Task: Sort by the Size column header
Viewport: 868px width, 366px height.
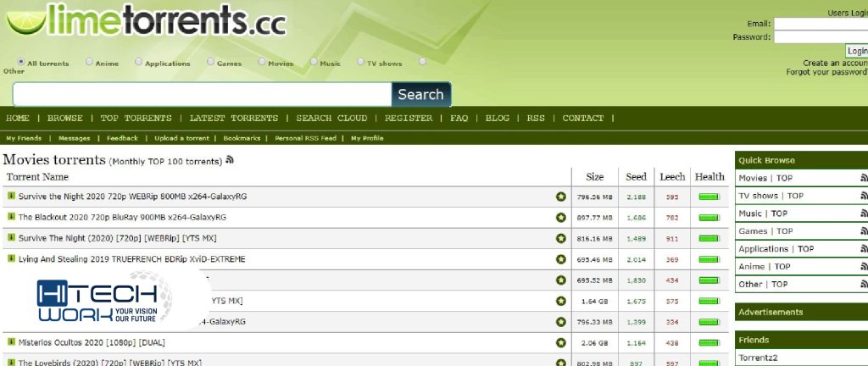Action: point(594,177)
